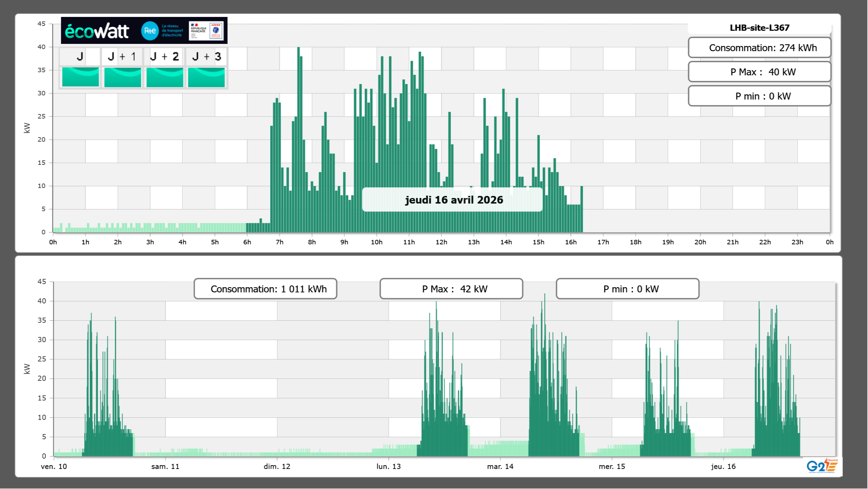The image size is (868, 489).
Task: Click the Consommation: 1 011 kWh box
Action: [x=265, y=289]
